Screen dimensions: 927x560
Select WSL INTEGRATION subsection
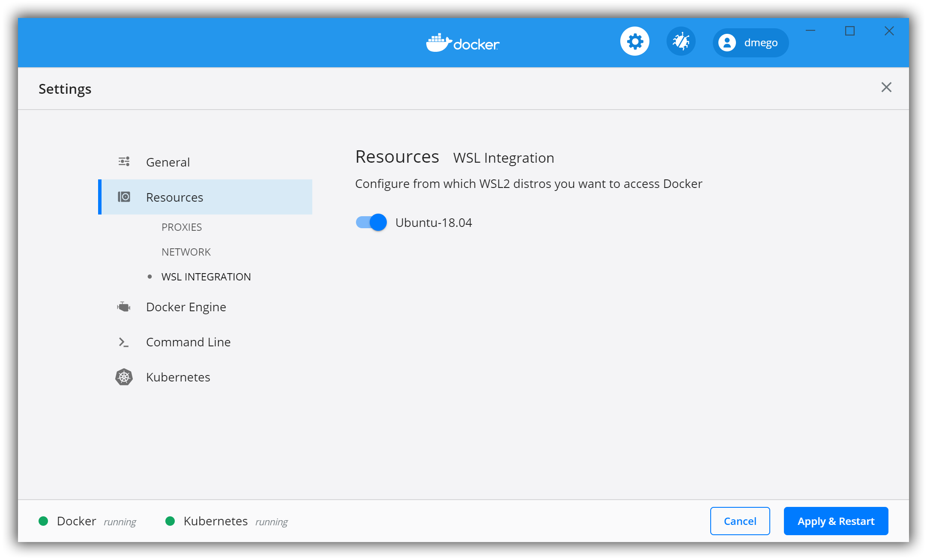point(206,277)
